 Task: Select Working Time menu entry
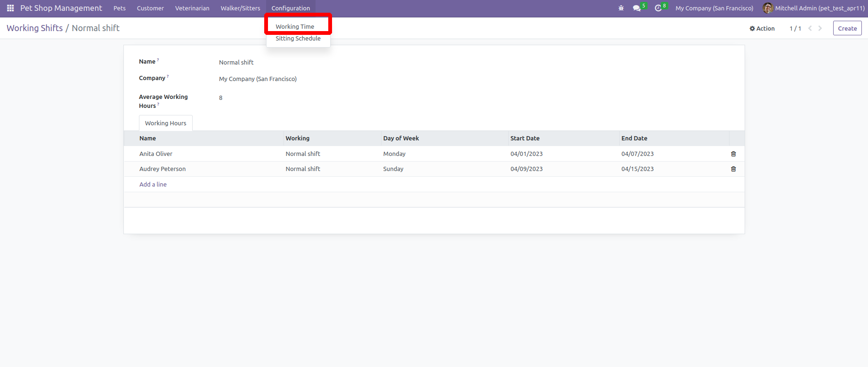pyautogui.click(x=295, y=26)
